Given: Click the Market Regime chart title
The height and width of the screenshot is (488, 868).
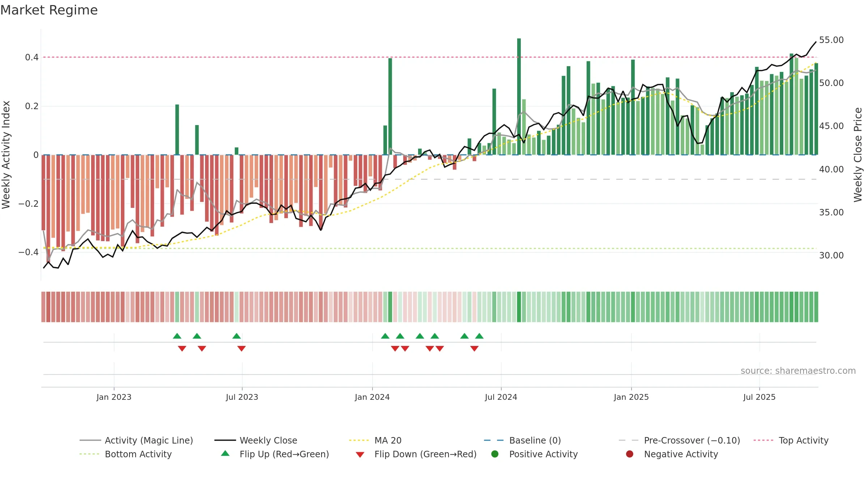Looking at the screenshot, I should [x=49, y=10].
